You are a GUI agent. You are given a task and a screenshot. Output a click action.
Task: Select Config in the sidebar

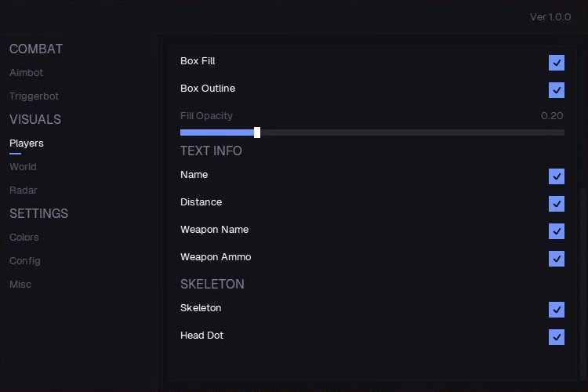[25, 261]
